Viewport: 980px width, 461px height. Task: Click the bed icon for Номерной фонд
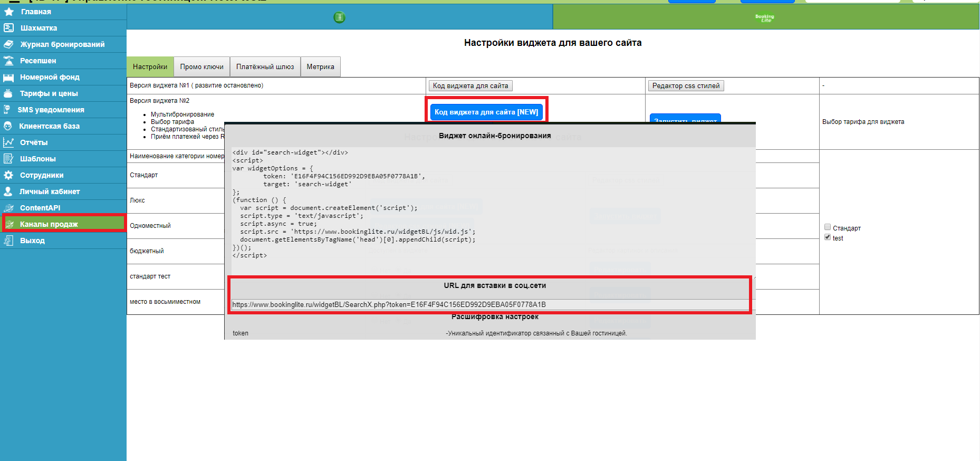tap(8, 78)
